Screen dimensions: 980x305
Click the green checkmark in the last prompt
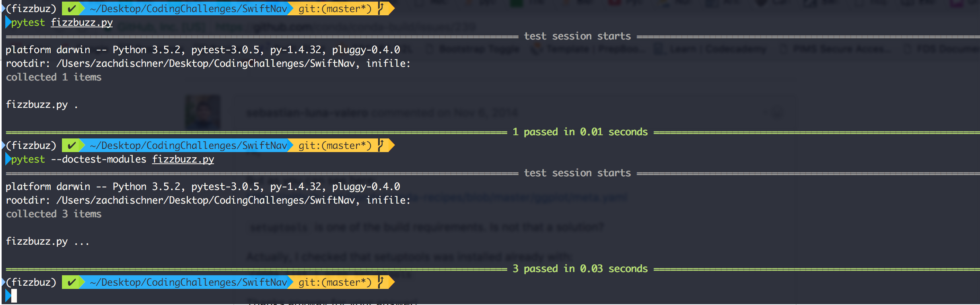(x=72, y=282)
